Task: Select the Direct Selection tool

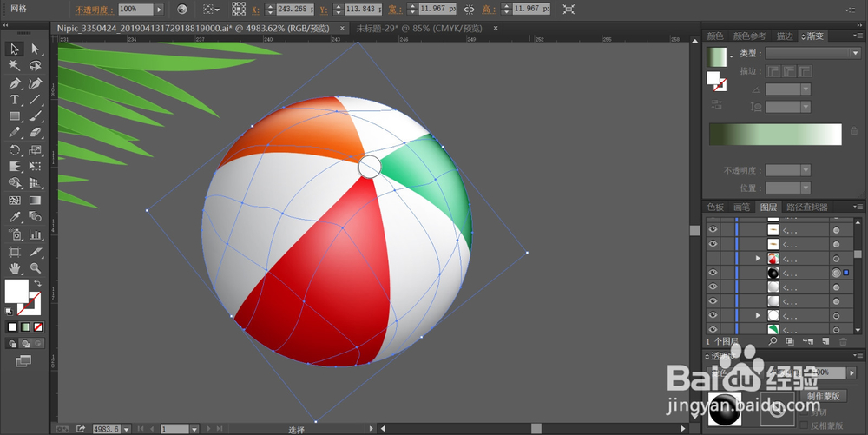Action: (x=36, y=49)
